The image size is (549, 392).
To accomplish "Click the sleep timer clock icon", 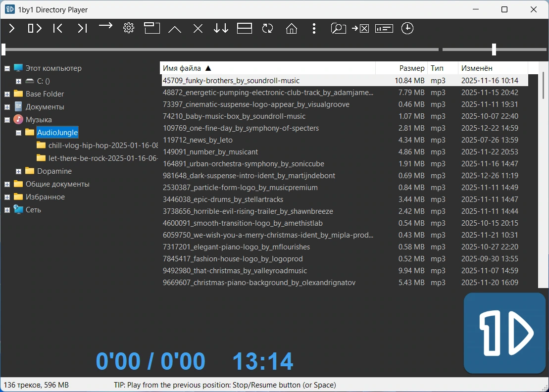I will point(407,28).
